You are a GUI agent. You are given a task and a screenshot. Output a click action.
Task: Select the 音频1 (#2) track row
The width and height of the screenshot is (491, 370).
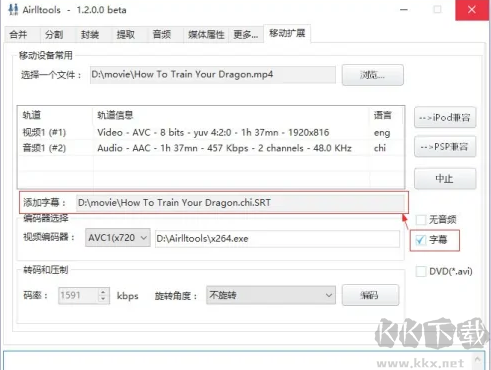tap(211, 148)
